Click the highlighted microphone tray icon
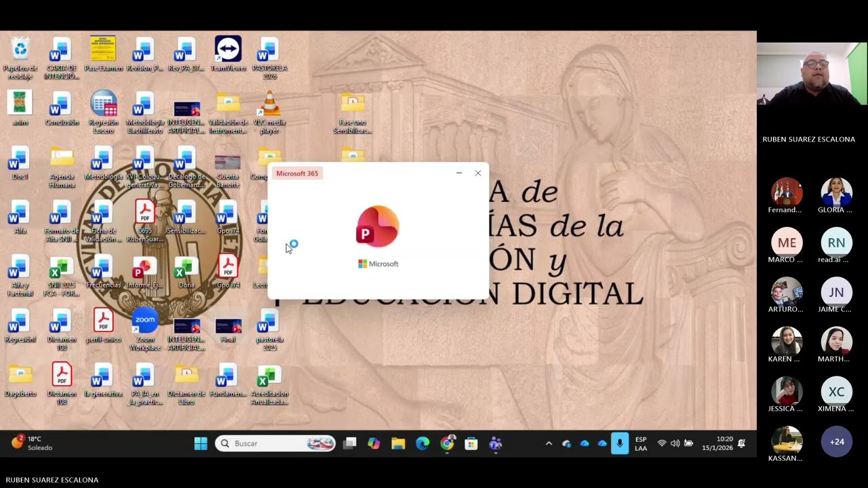The image size is (868, 488). 620,443
